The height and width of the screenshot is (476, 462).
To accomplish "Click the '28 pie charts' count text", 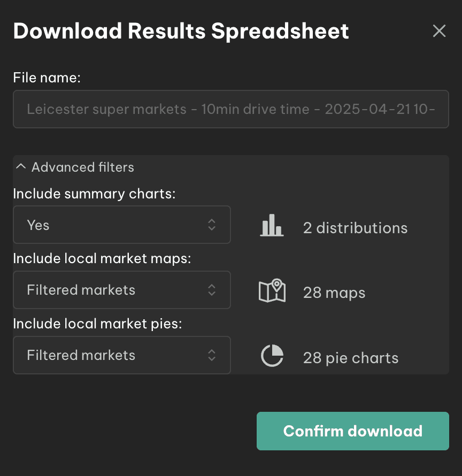I will point(351,358).
